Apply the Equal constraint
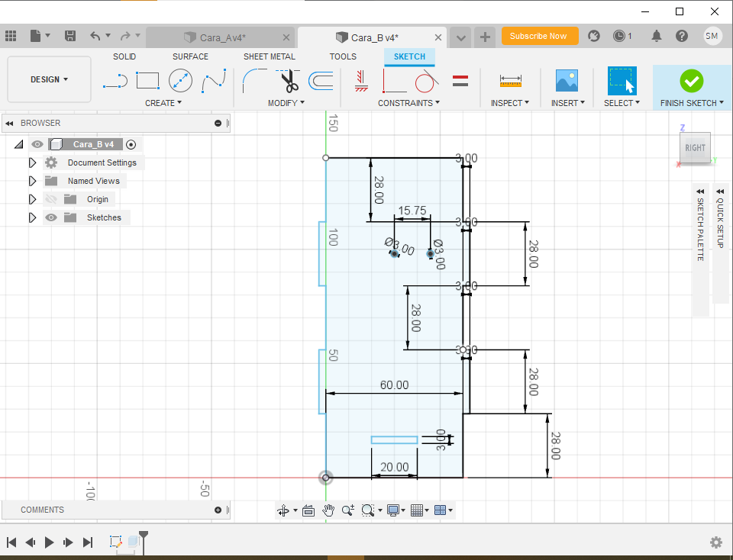 (460, 81)
